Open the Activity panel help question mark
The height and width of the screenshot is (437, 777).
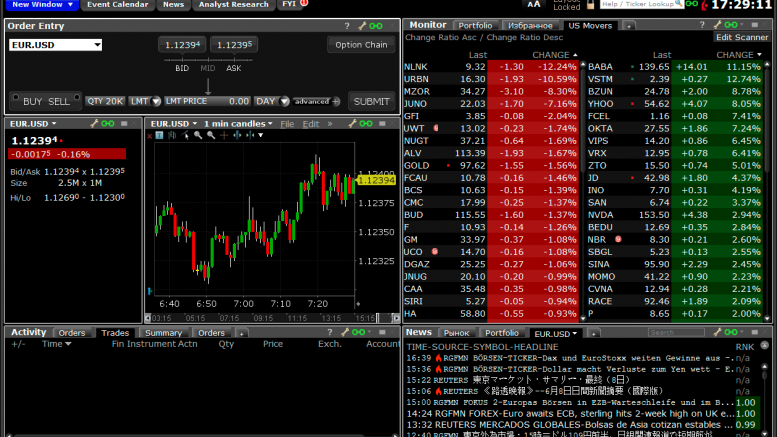click(x=330, y=332)
